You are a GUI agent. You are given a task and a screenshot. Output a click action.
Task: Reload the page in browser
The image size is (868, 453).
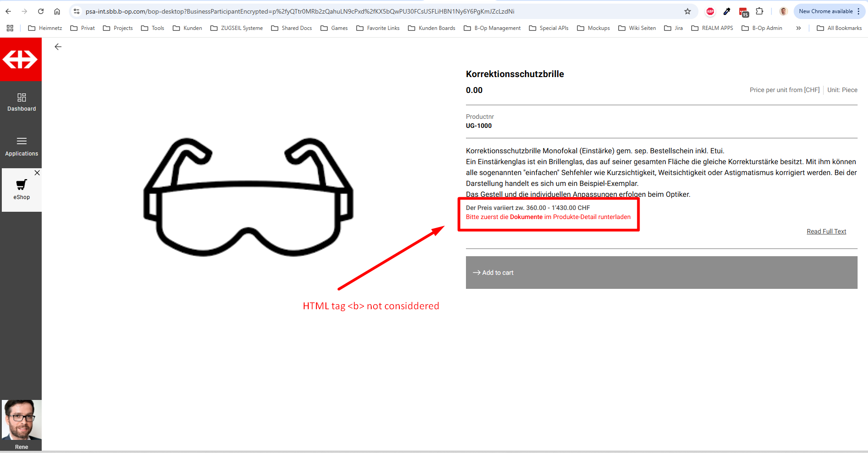coord(41,11)
